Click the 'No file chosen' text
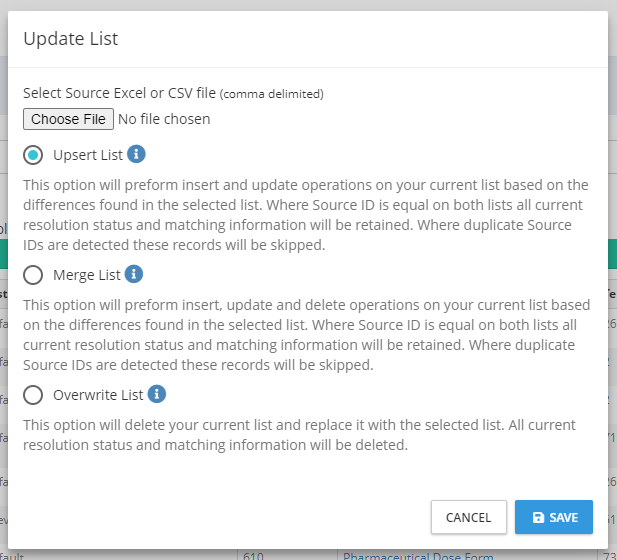 (x=164, y=119)
